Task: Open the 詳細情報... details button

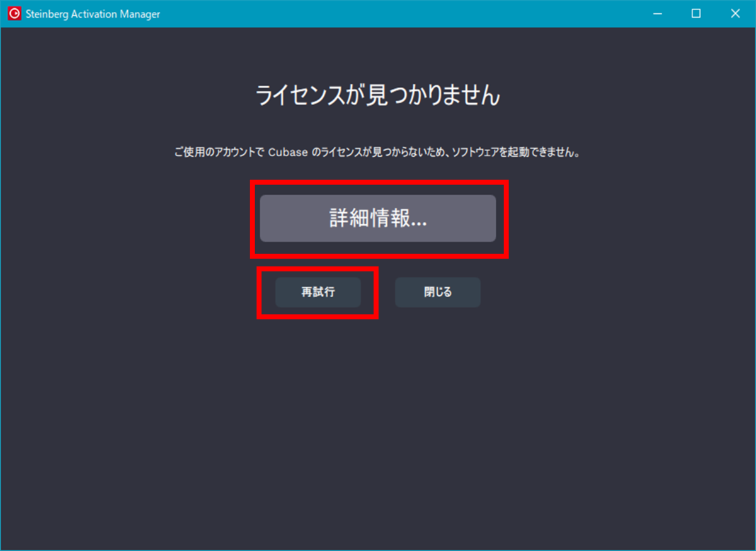Action: coord(378,218)
